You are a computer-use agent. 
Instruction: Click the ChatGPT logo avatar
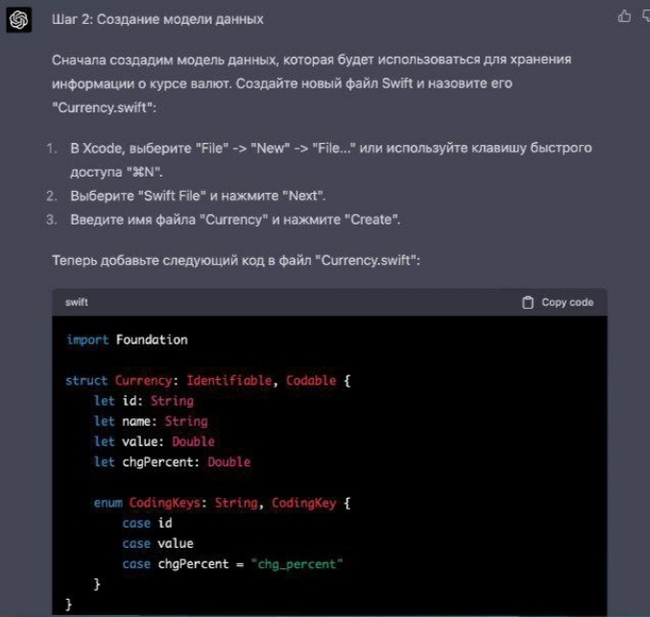(x=17, y=19)
